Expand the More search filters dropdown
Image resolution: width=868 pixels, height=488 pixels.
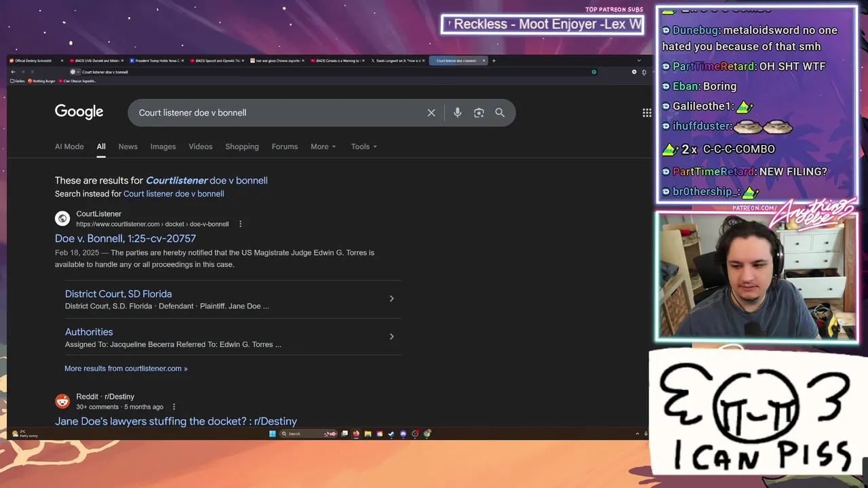tap(323, 146)
